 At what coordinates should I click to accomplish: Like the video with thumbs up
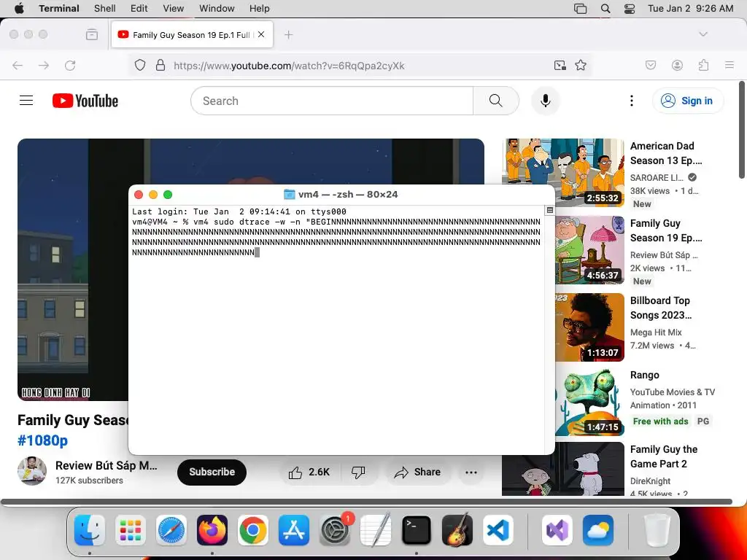[x=309, y=472]
